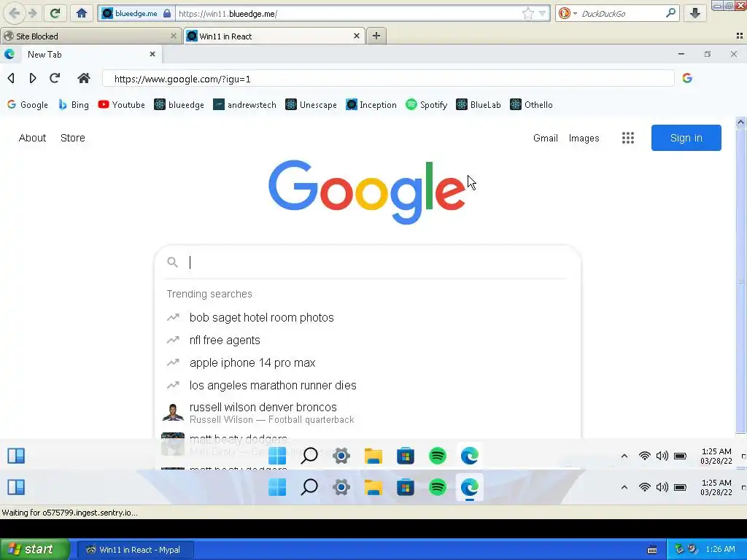Go forward in emulated Edge browser
This screenshot has width=747, height=560.
[33, 78]
